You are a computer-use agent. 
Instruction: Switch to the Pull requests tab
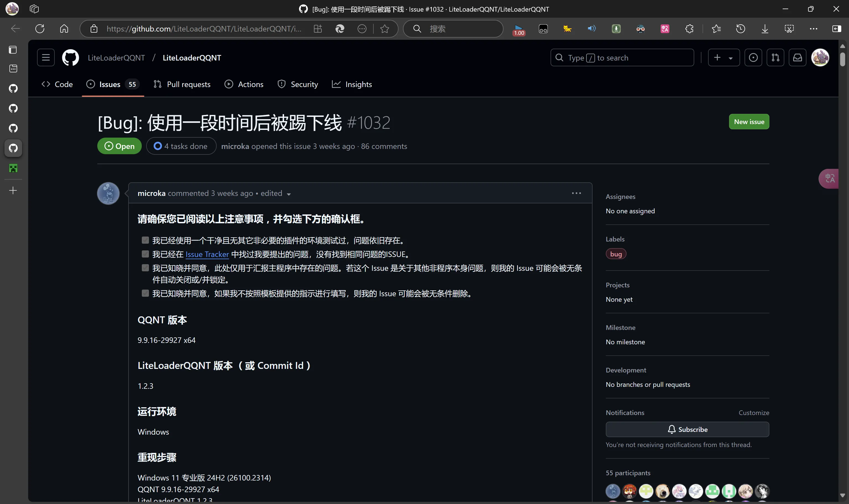pyautogui.click(x=182, y=84)
